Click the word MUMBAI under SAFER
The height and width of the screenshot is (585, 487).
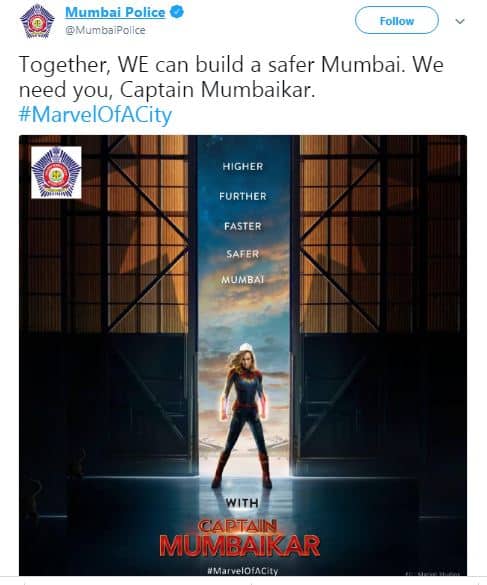point(243,279)
